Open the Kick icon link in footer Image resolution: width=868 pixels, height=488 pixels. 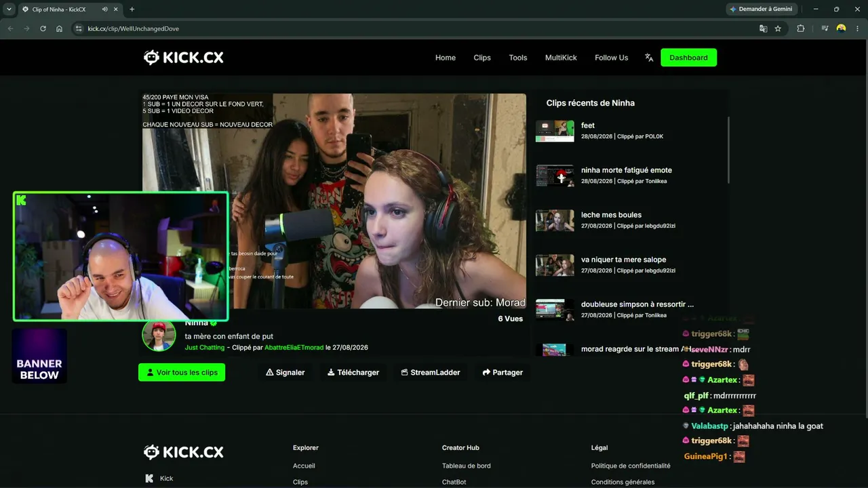[149, 479]
